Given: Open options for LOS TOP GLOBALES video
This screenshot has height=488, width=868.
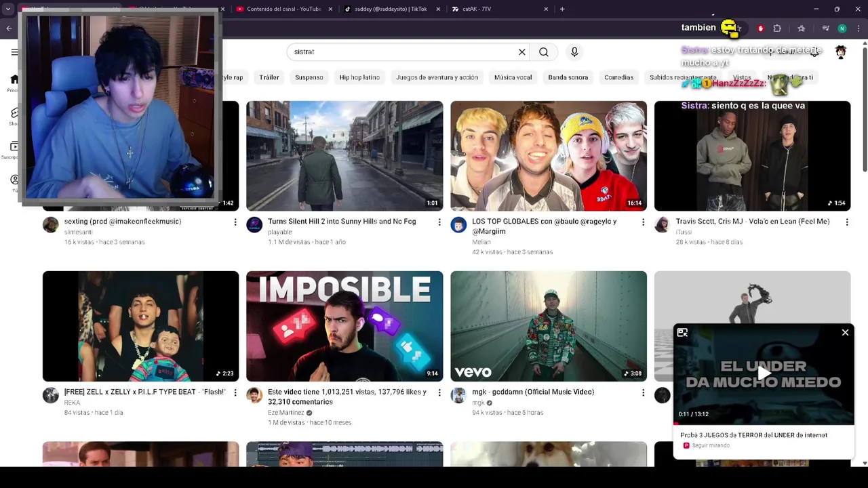Looking at the screenshot, I should [x=644, y=222].
